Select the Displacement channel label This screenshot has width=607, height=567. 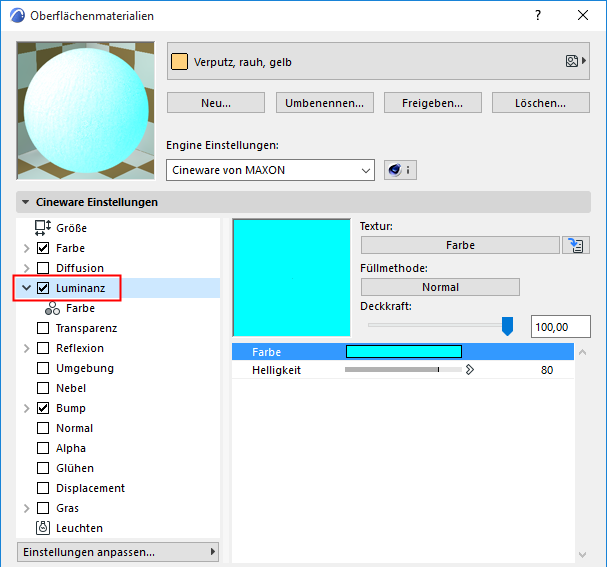90,488
